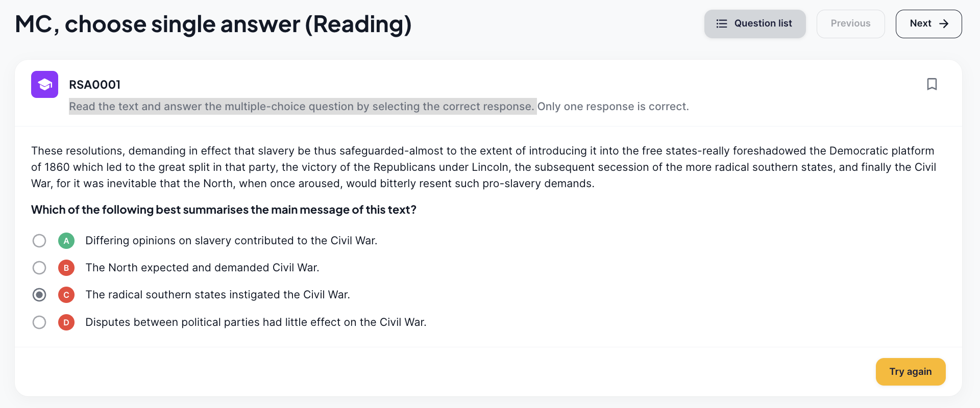Click the purple graduation cap icon
Viewport: 980px width, 408px height.
click(x=44, y=84)
